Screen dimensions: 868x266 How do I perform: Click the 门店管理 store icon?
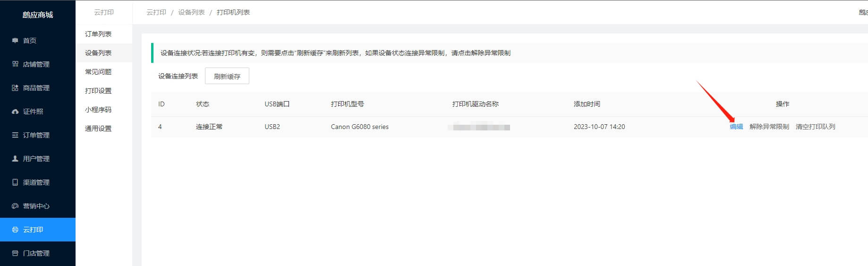click(x=15, y=253)
